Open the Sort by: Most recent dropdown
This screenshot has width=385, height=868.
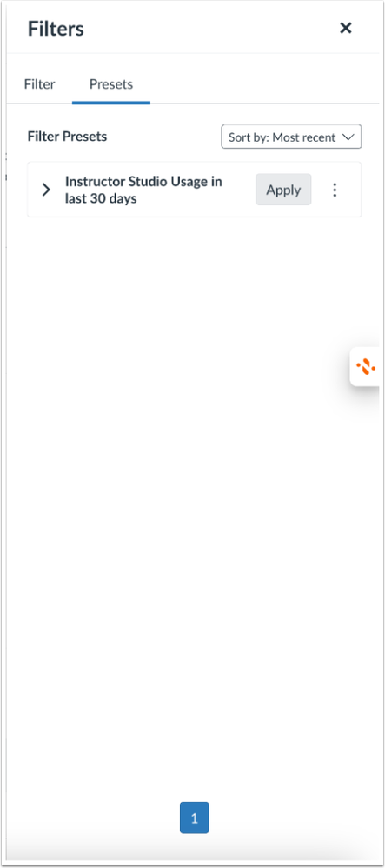(291, 137)
